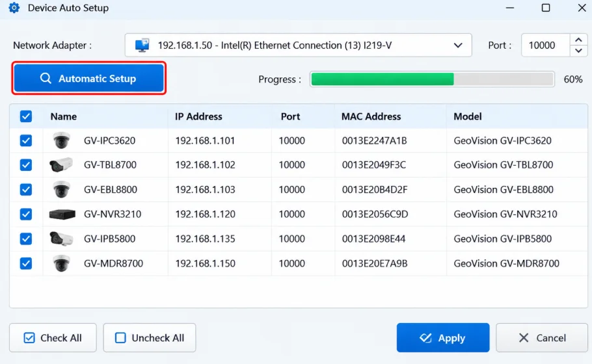Image resolution: width=592 pixels, height=364 pixels.
Task: Open the Network Adapter dropdown
Action: tap(298, 45)
